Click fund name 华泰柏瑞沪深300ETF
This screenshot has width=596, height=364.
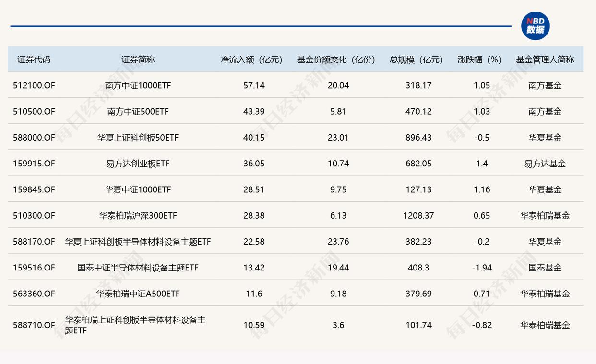point(138,215)
